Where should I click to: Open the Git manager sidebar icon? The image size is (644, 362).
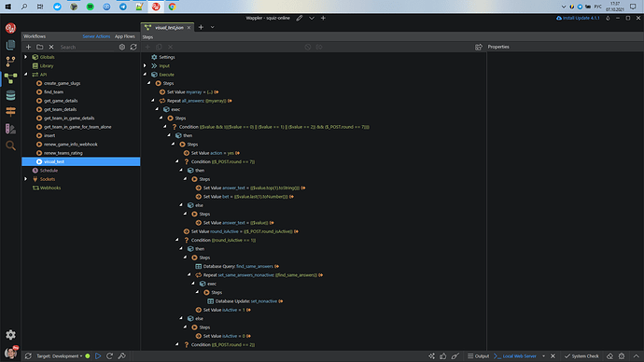(x=10, y=62)
